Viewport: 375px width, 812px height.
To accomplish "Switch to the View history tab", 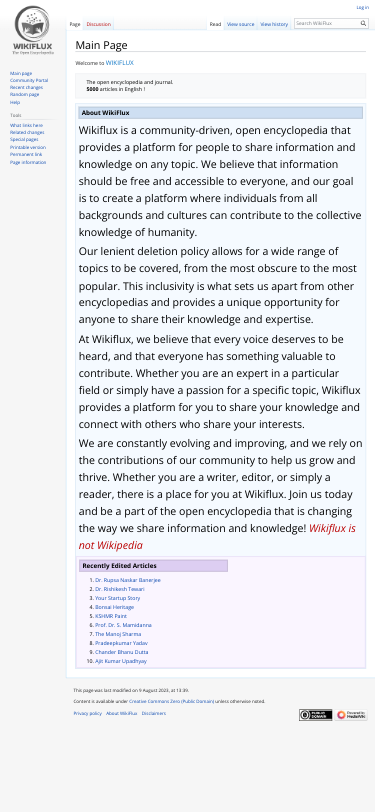I will point(274,24).
